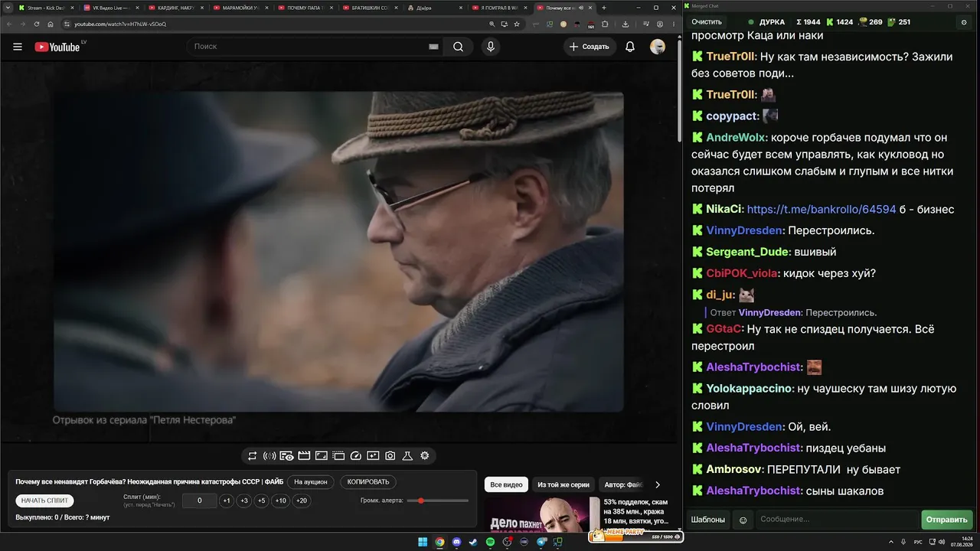Switch to the VK Видео Live tab

point(110,8)
